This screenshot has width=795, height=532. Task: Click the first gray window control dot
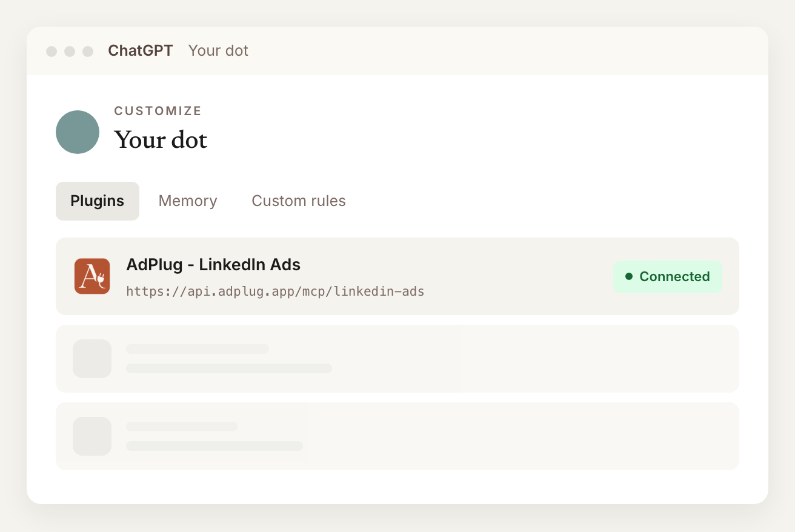pyautogui.click(x=52, y=52)
